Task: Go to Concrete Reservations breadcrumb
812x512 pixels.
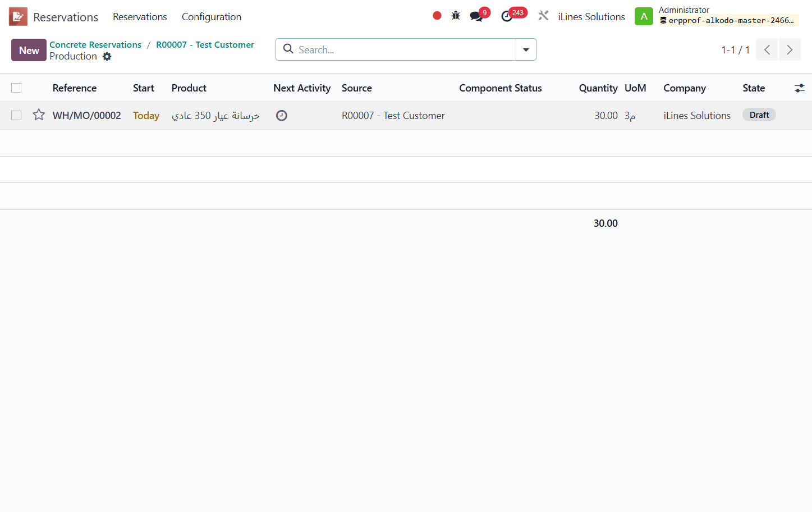Action: pos(95,44)
